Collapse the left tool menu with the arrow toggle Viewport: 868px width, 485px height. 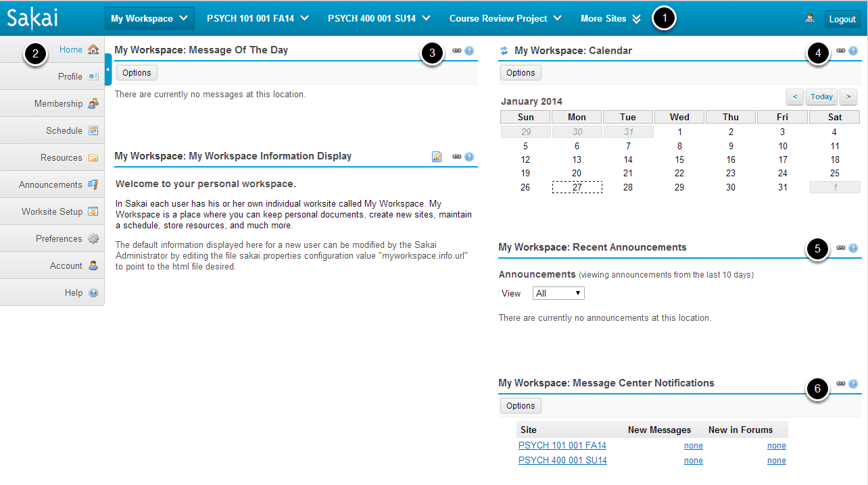pos(108,70)
